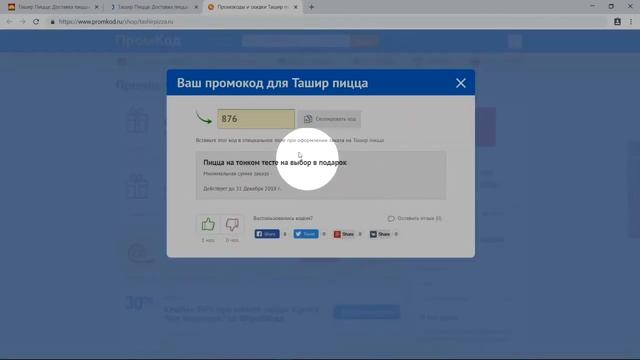
Task: Reload the promkod.ru page
Action: pos(36,22)
